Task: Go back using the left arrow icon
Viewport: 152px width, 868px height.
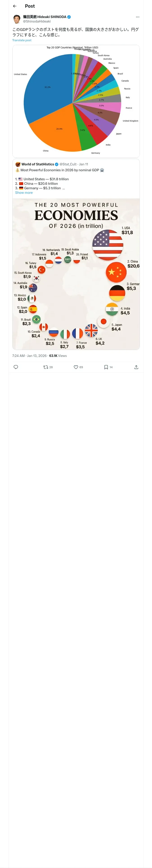Action: pyautogui.click(x=14, y=6)
